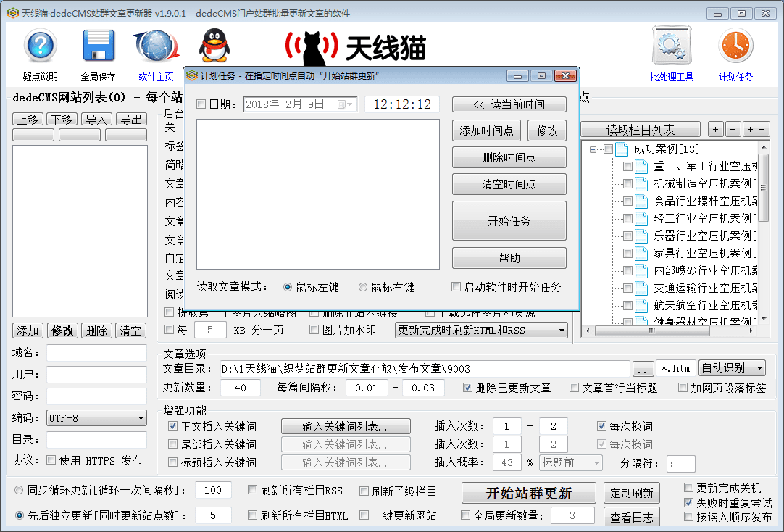Screen dimensions: 784x532
Task: Toggle 正文插入关键词 checkbox
Action: click(x=173, y=426)
